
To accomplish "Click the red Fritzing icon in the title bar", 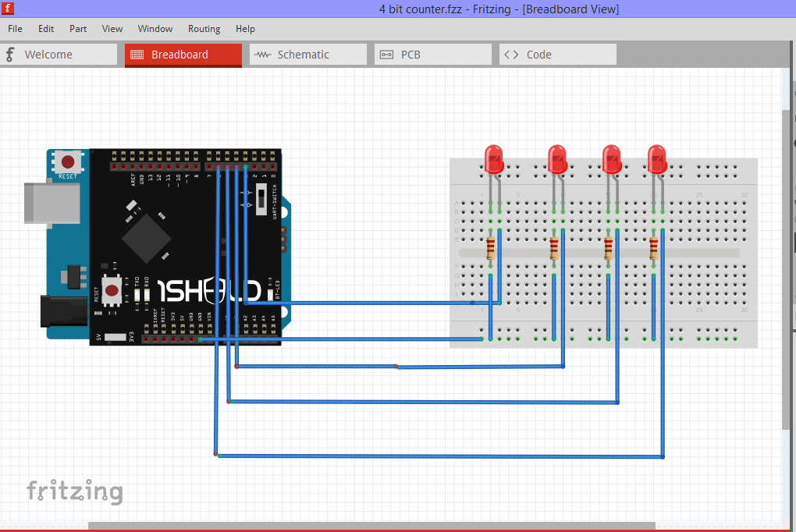I will point(7,9).
